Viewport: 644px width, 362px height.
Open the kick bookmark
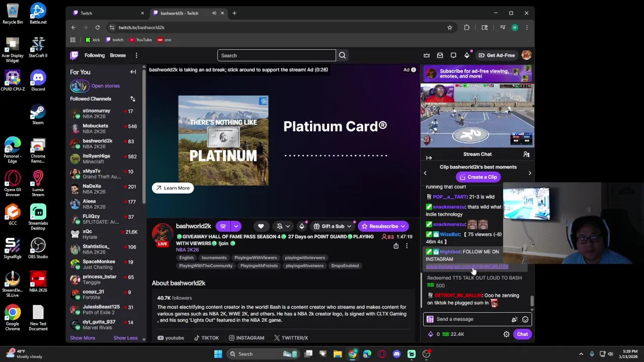[x=93, y=40]
